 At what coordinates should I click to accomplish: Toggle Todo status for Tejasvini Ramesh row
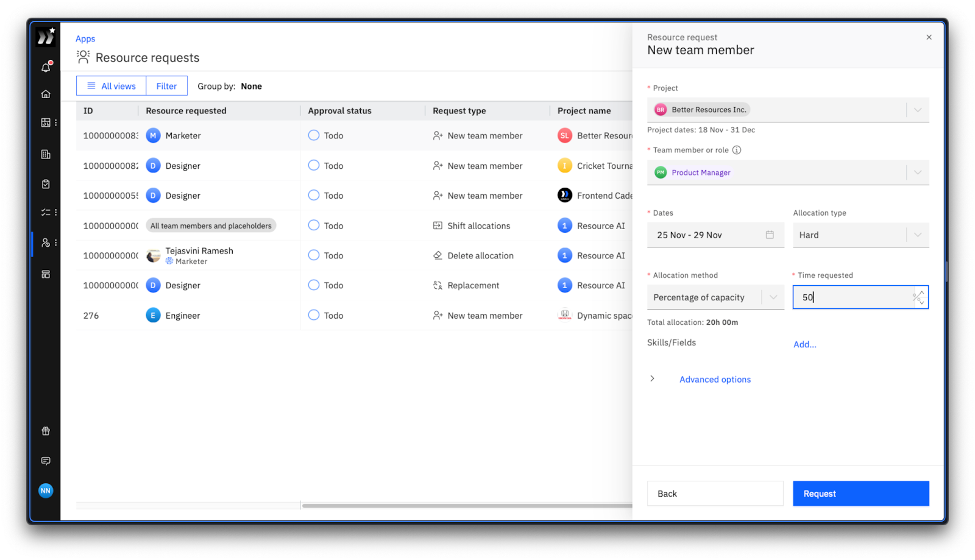pyautogui.click(x=314, y=255)
